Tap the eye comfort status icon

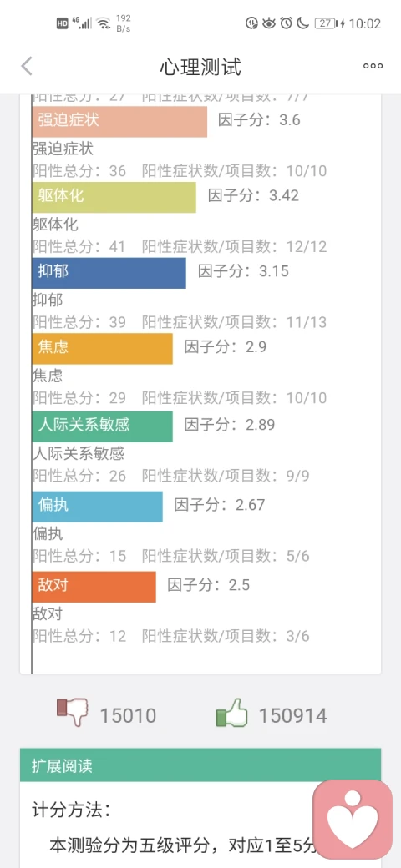tap(269, 23)
